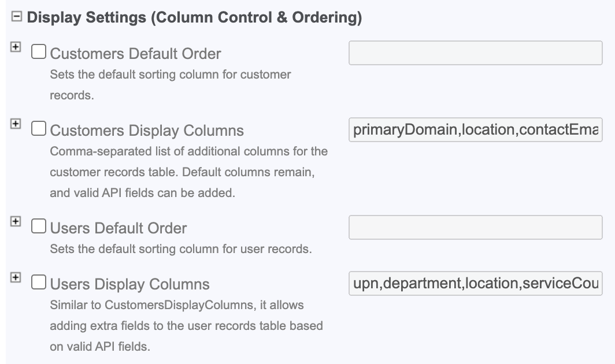The height and width of the screenshot is (364, 615).
Task: Check the Users Default Order checkbox
Action: [39, 227]
